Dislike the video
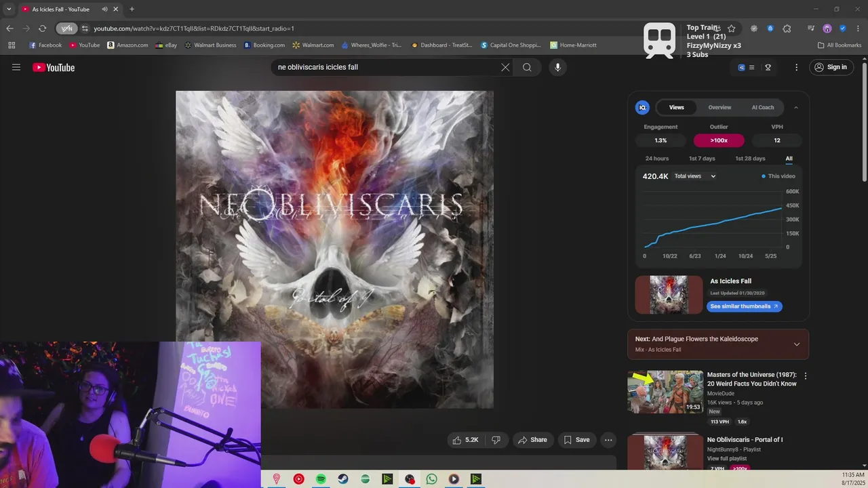This screenshot has height=488, width=868. click(496, 440)
